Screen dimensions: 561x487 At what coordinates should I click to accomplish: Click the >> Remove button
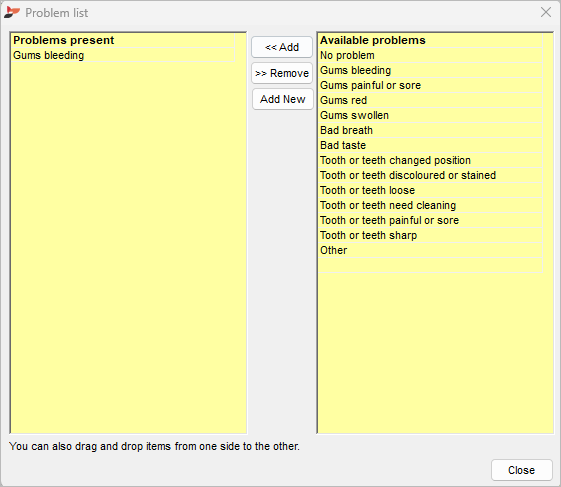click(x=282, y=73)
